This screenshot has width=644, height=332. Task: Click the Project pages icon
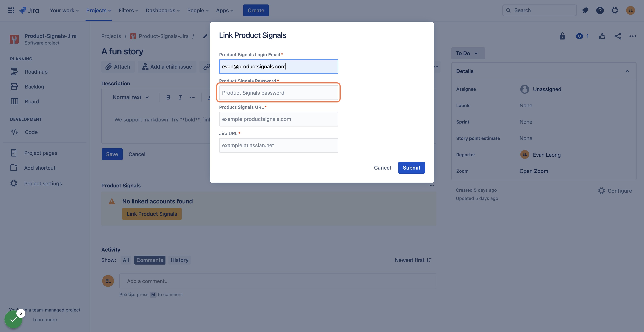point(14,153)
